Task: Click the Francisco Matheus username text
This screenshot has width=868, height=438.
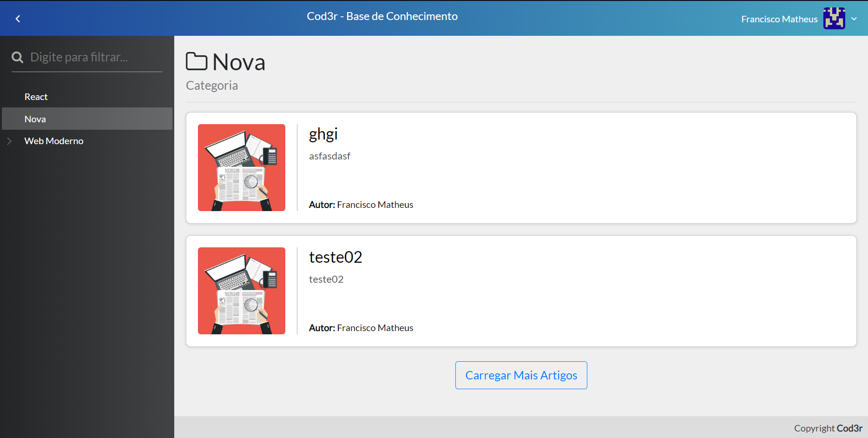Action: click(x=779, y=19)
